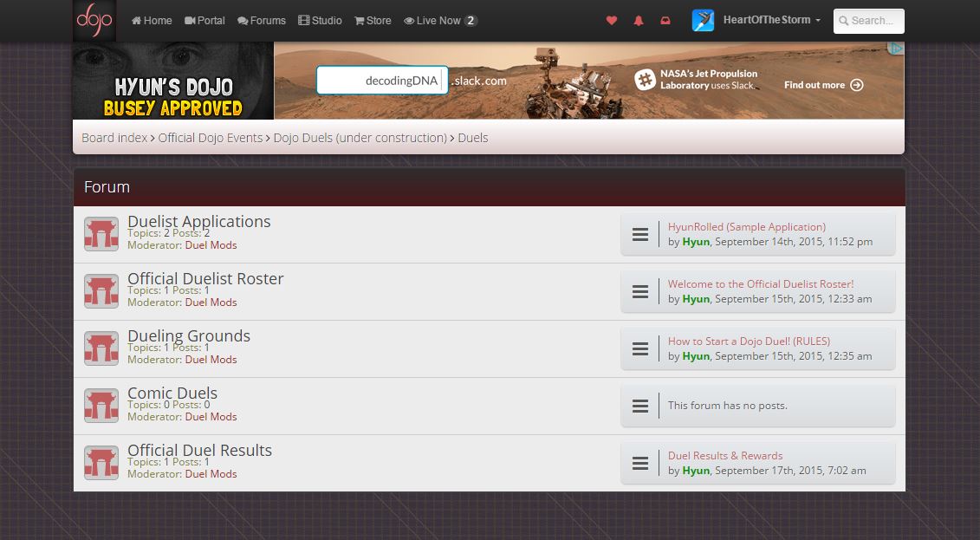Expand the HeartOfTheStorm user dropdown
Viewport: 980px width, 540px height.
coord(772,20)
